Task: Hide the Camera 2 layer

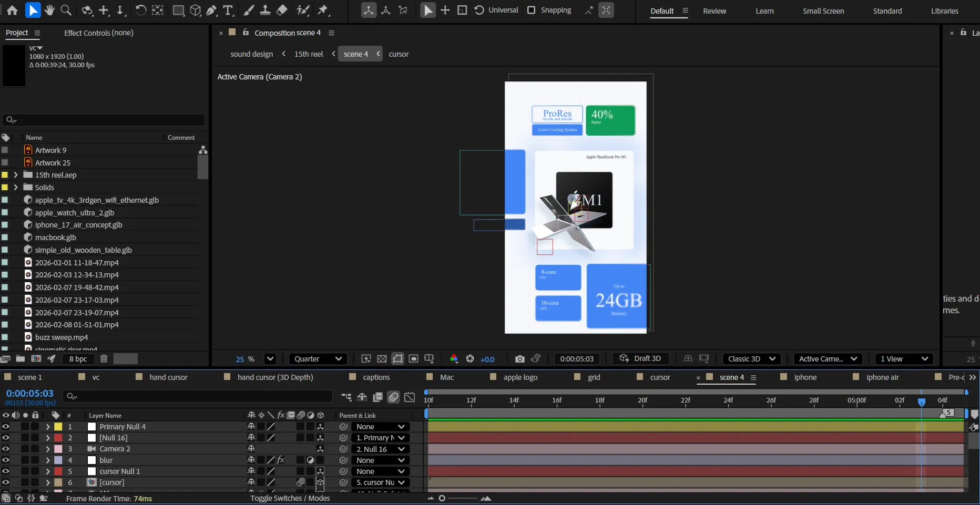Action: (6, 449)
